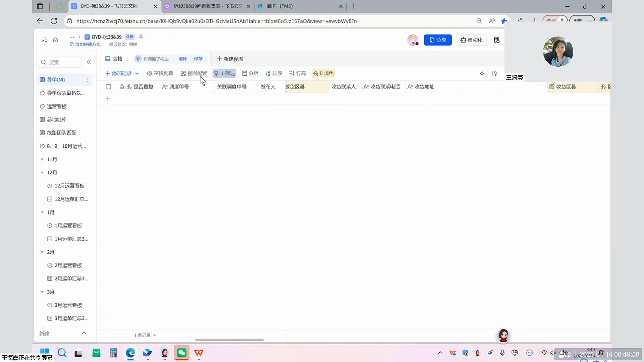Pin the document with pin icon
Image resolution: width=644 pixels, height=362 pixels.
pos(141,37)
